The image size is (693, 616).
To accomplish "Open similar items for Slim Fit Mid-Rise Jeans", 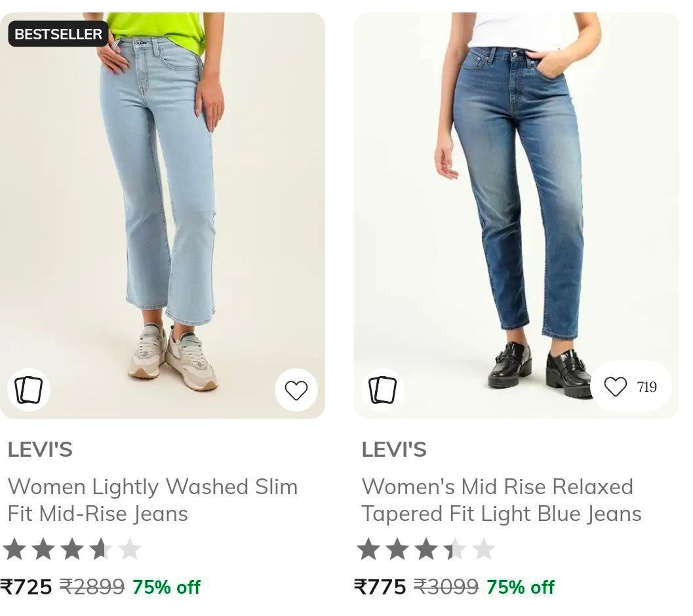I will [29, 390].
